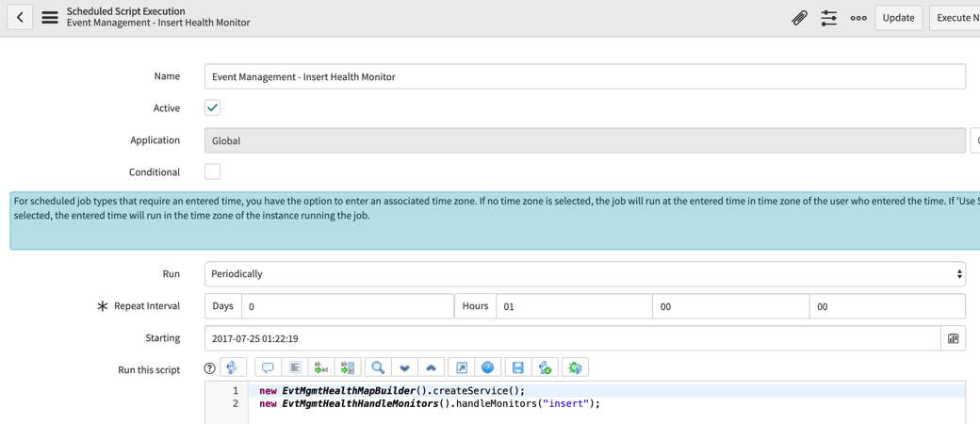Toggle script editor full screen
Viewport: 980px width, 424px height.
(x=461, y=367)
